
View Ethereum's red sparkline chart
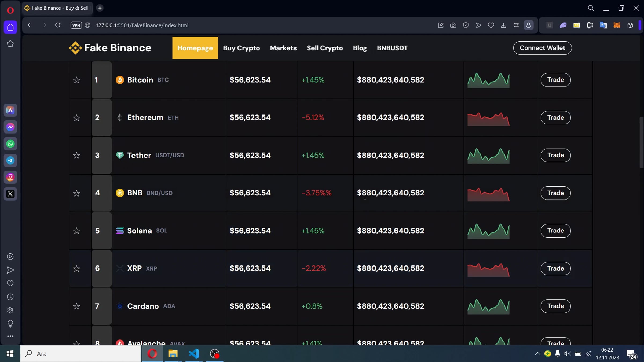[x=488, y=119]
